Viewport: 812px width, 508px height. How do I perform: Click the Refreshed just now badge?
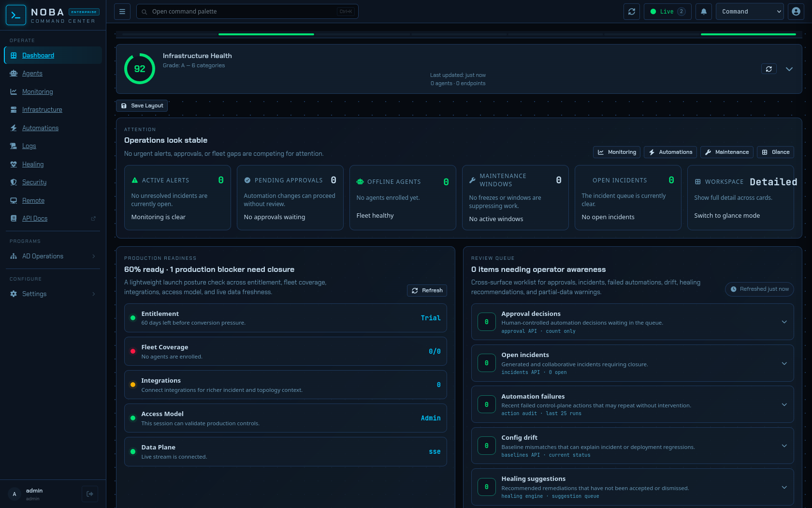tap(759, 289)
